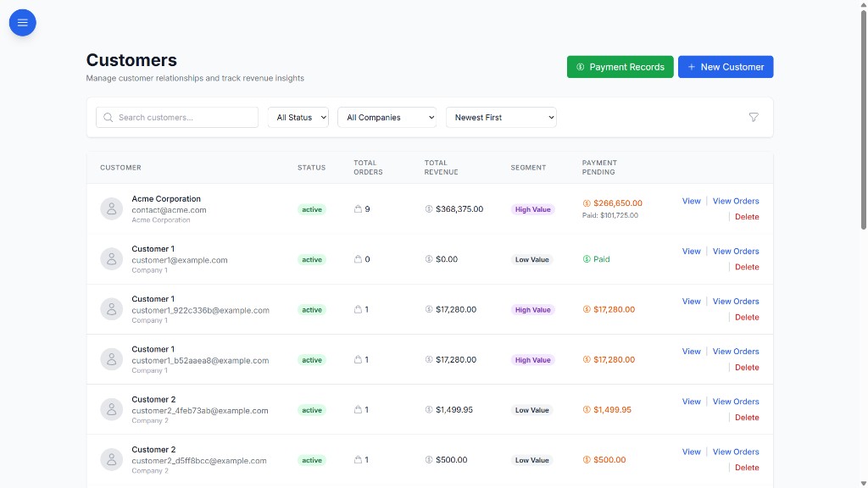868x488 pixels.
Task: Click the search magnifier icon
Action: [x=108, y=117]
